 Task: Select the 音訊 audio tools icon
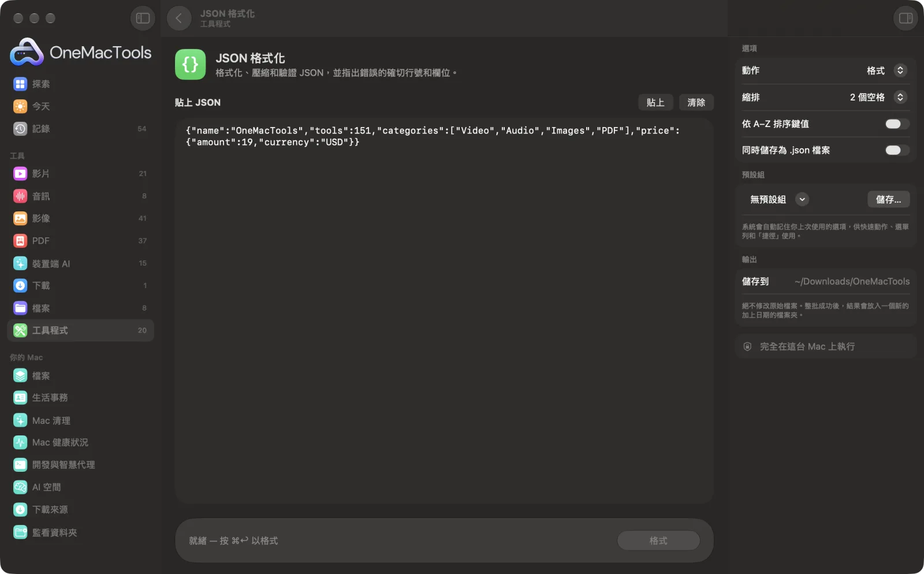pos(20,196)
